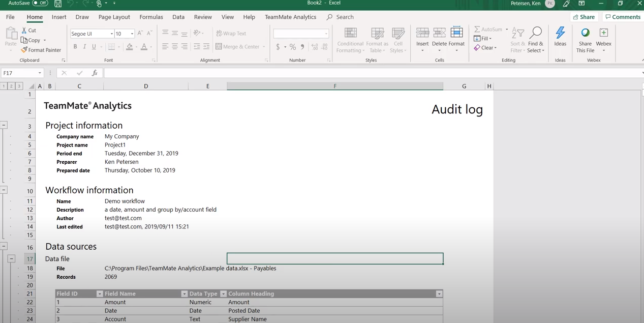Viewport: 644px width, 323px height.
Task: Click the Save icon in title bar
Action: click(x=58, y=4)
